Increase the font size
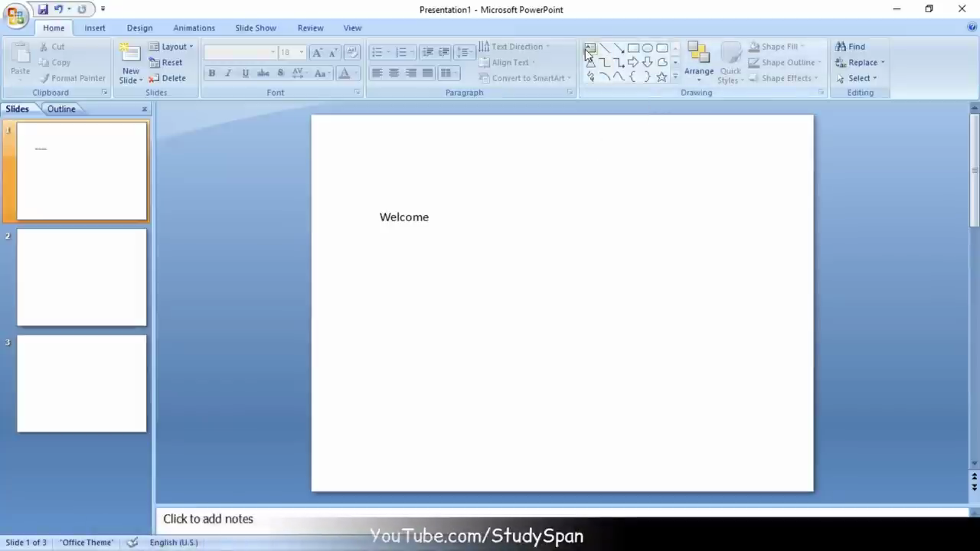The width and height of the screenshot is (980, 551). click(x=317, y=52)
